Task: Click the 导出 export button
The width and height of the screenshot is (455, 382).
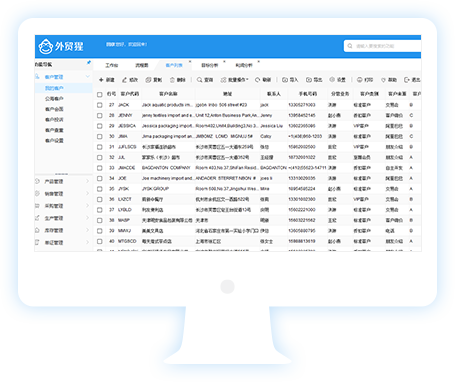Action: 314,80
